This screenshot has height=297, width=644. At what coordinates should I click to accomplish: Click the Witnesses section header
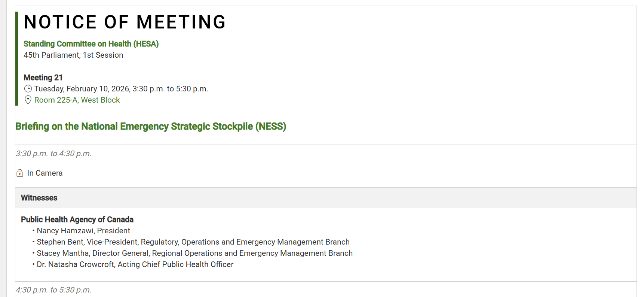tap(39, 198)
